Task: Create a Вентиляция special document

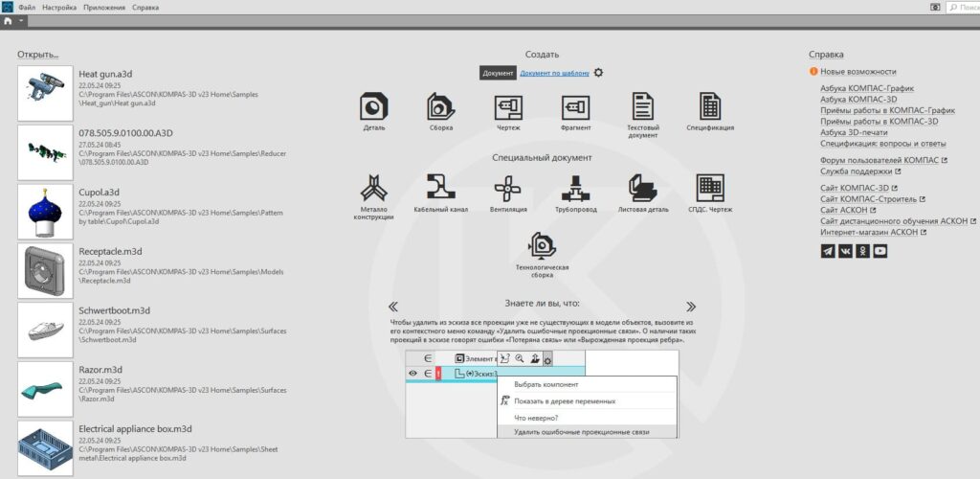Action: (x=508, y=188)
